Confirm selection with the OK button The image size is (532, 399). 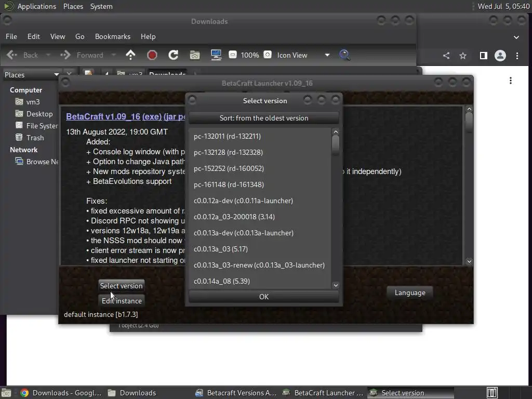(x=263, y=297)
